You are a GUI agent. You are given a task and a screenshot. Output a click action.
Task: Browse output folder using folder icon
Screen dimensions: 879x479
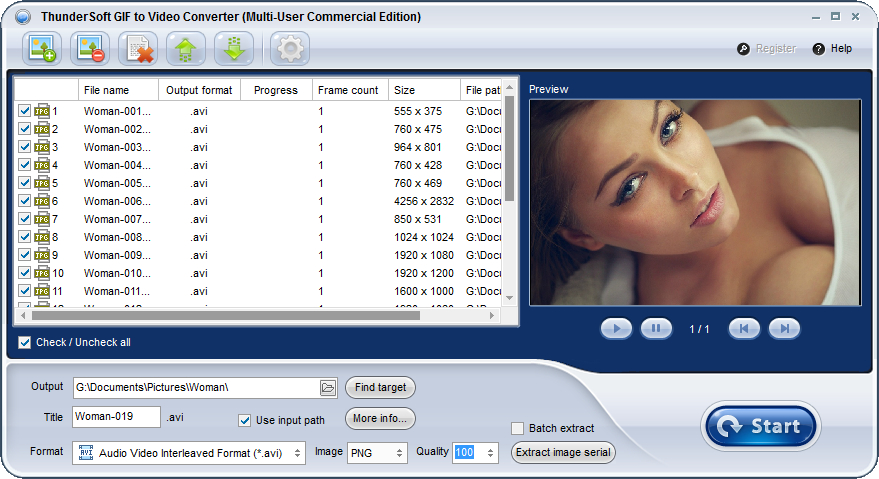[x=327, y=388]
